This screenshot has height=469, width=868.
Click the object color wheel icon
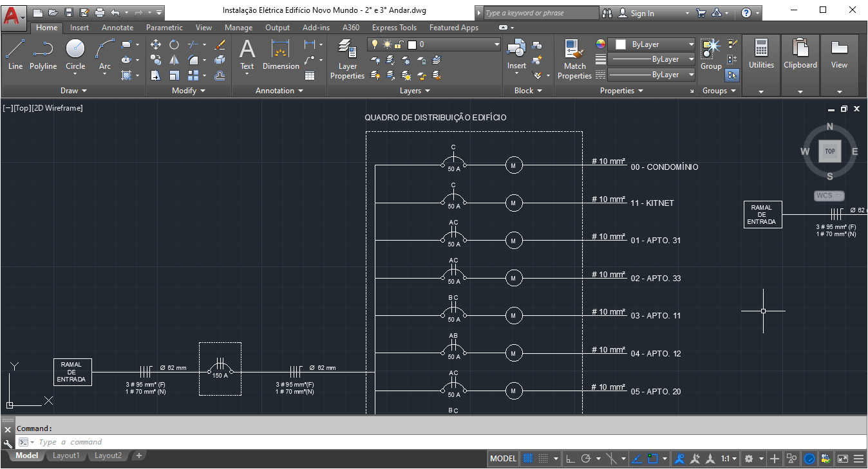600,44
